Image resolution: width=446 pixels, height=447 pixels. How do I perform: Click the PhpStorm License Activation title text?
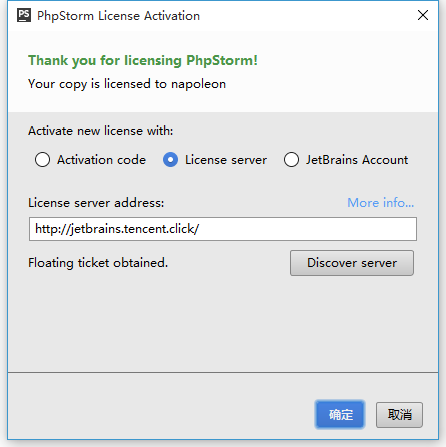pyautogui.click(x=118, y=16)
